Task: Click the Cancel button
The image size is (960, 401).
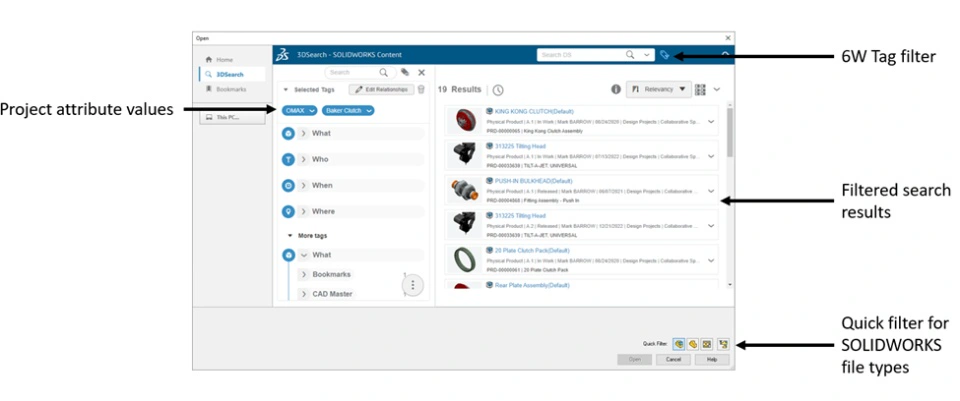Action: (x=673, y=359)
